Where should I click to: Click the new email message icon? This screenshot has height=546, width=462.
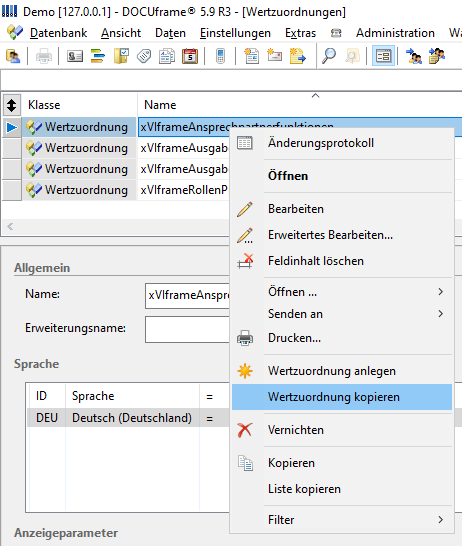275,56
